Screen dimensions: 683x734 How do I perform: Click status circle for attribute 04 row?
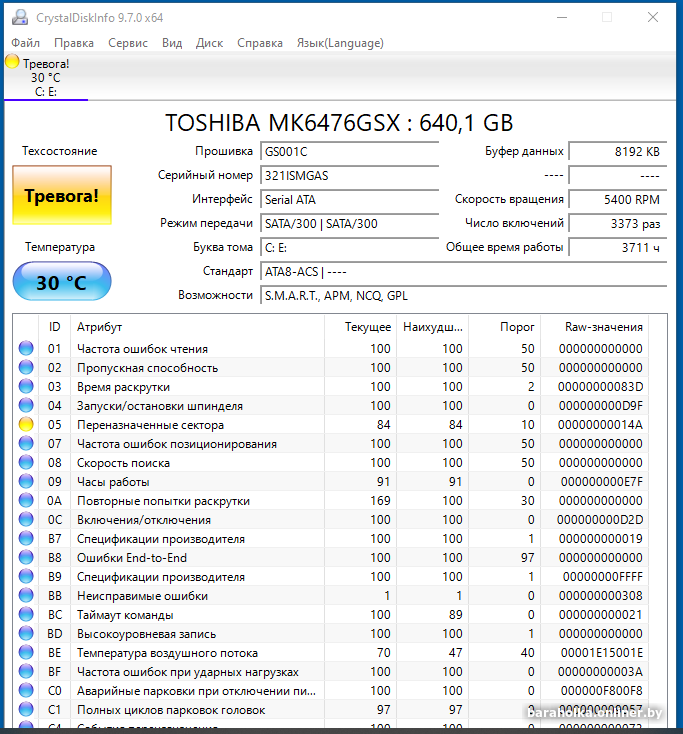[26, 405]
